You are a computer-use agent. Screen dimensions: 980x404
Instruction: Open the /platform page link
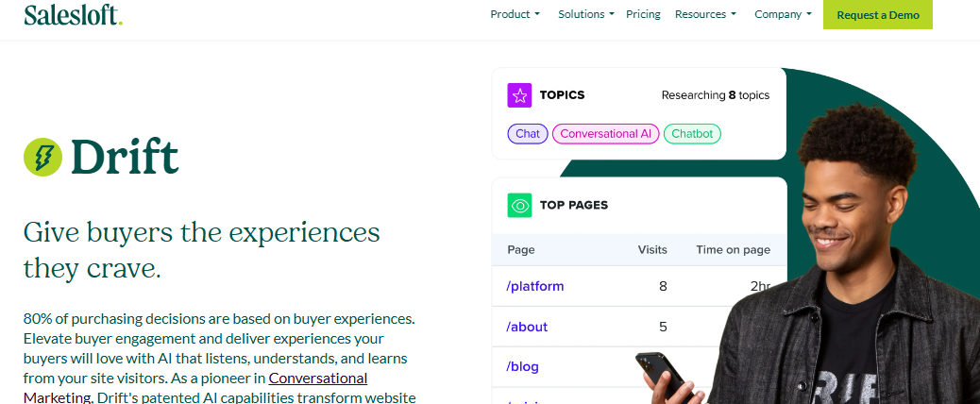pos(535,286)
